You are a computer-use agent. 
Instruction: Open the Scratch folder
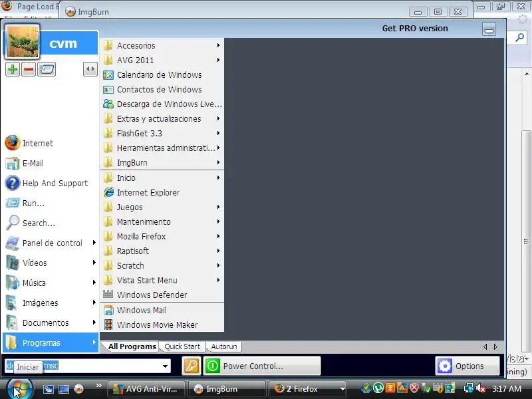coord(162,265)
